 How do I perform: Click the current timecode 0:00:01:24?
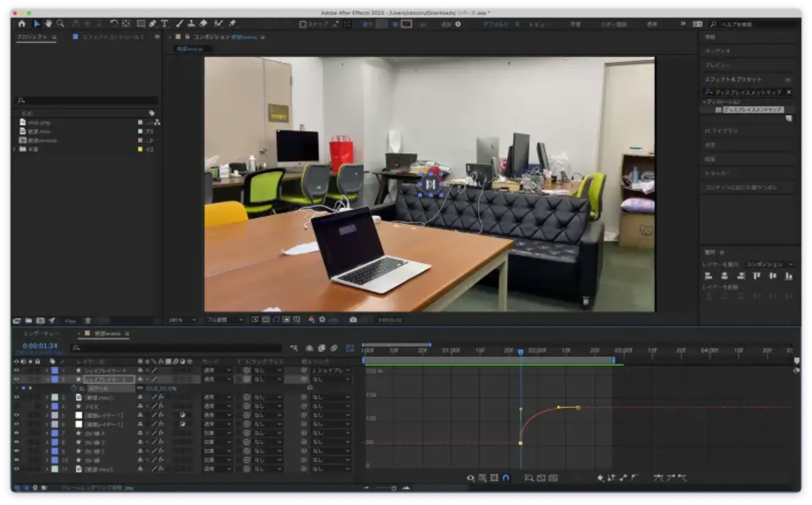[x=40, y=346]
